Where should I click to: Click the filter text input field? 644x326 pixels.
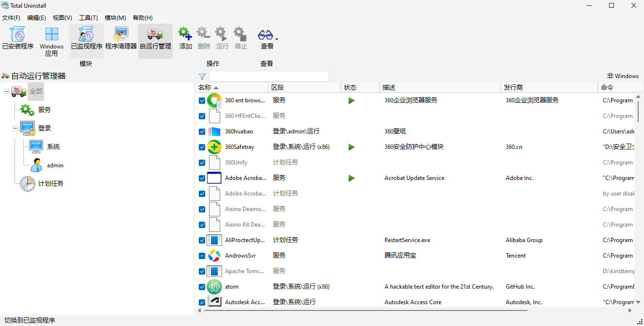pyautogui.click(x=269, y=76)
